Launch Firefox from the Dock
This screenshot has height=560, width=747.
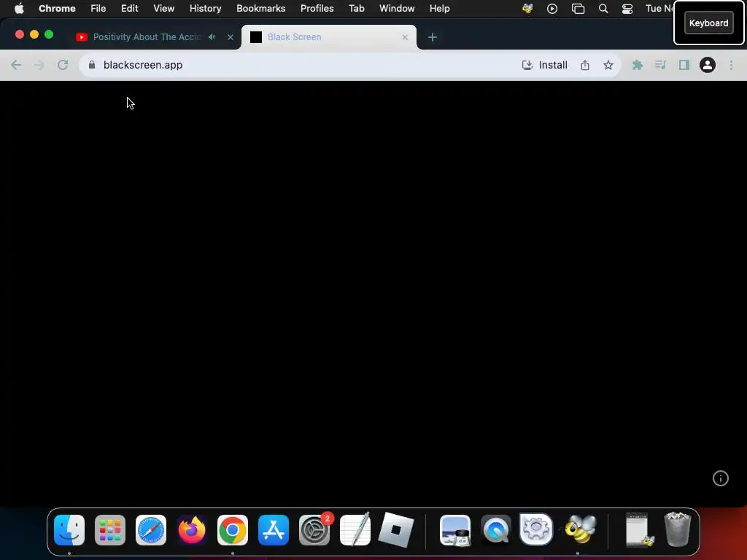point(192,529)
